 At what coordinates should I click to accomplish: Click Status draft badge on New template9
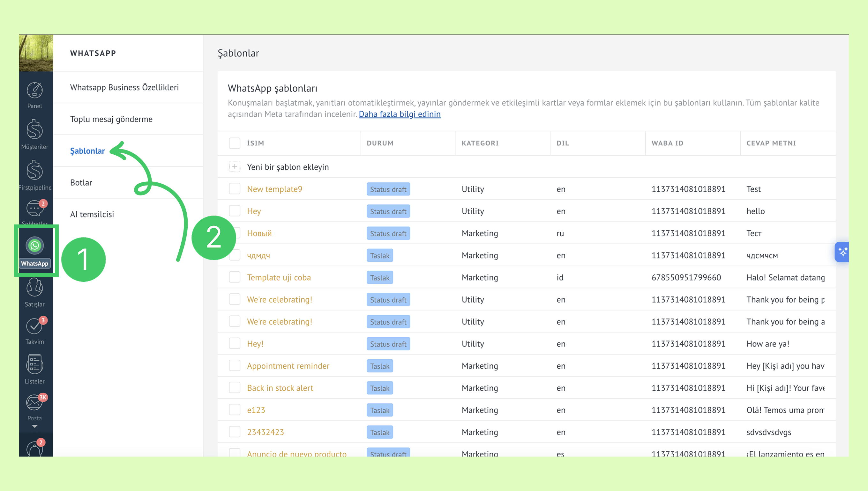[388, 189]
